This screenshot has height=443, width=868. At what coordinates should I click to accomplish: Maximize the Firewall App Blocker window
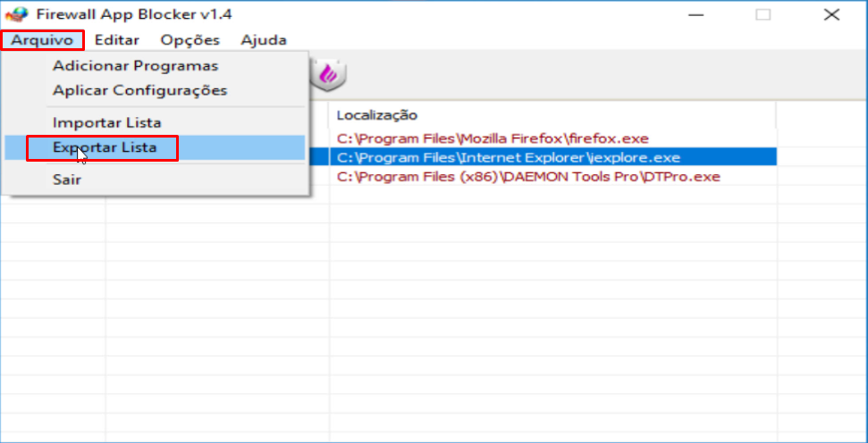(x=763, y=15)
